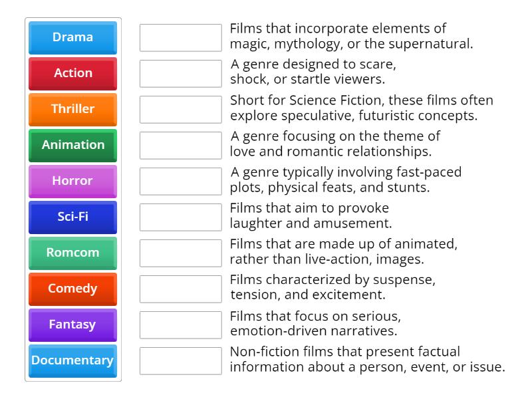
Task: Select the Animation genre tile
Action: (x=71, y=145)
